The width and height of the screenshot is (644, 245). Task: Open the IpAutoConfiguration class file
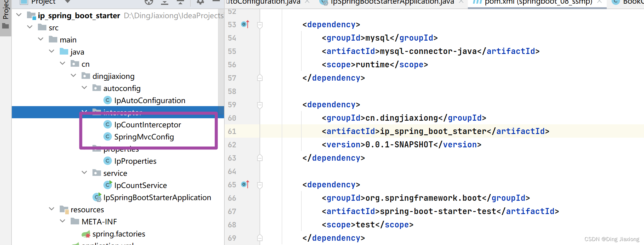(x=149, y=100)
